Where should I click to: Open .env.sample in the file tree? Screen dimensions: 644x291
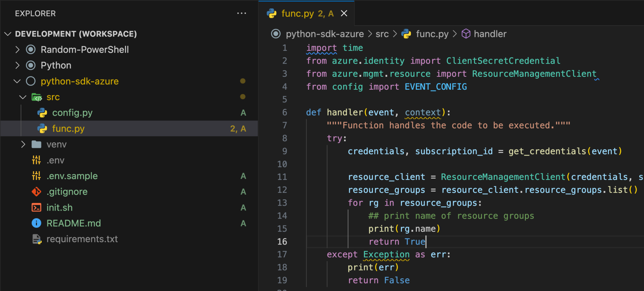tap(72, 176)
